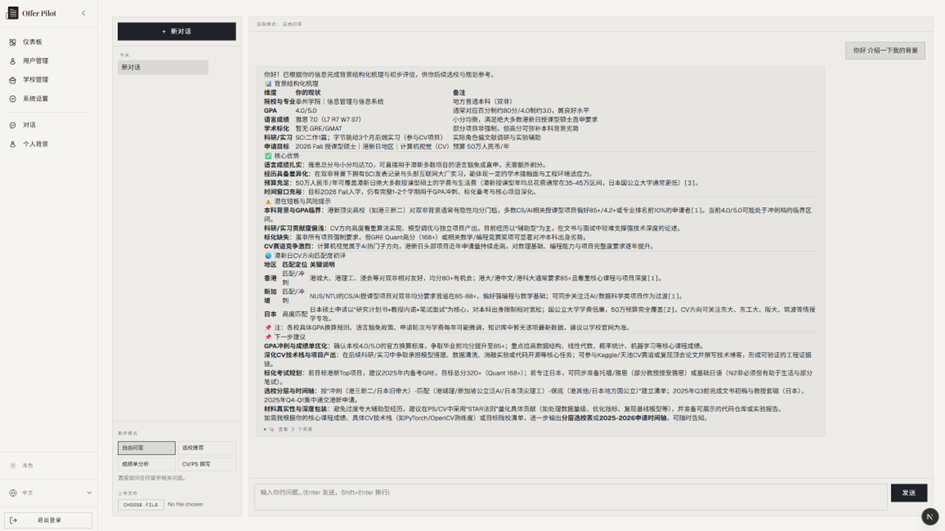This screenshot has height=531, width=945.
Task: Click the 'GPA' row label in the table
Action: click(x=270, y=111)
